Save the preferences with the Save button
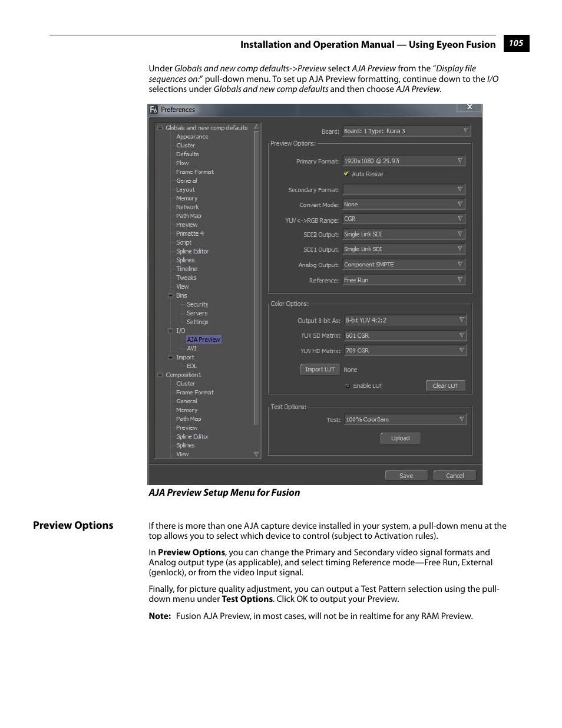 coord(406,475)
